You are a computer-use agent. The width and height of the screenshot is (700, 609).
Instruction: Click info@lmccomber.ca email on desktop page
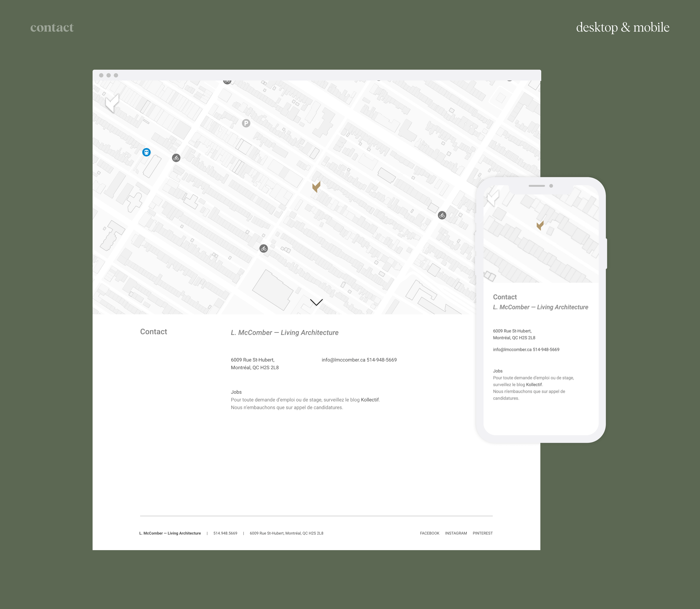pyautogui.click(x=343, y=360)
